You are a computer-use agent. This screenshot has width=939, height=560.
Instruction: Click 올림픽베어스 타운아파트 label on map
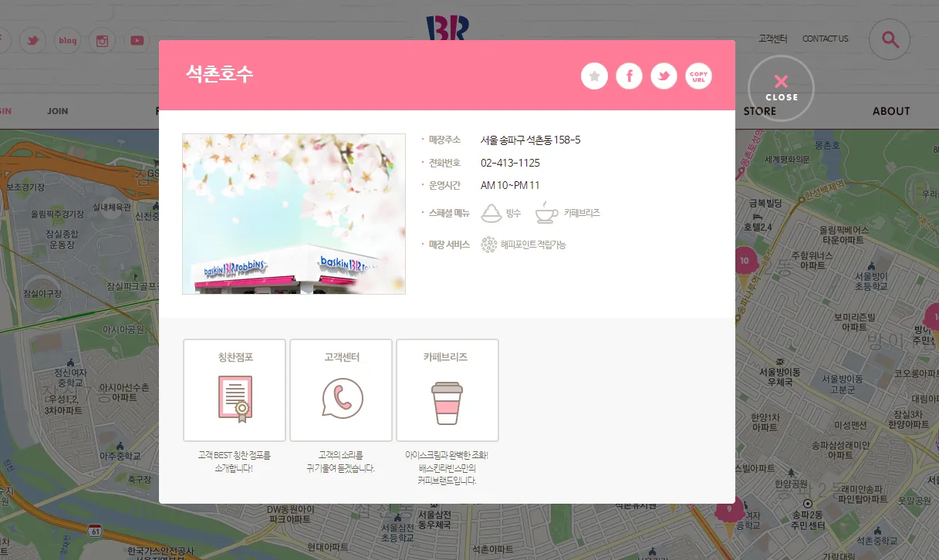[x=844, y=235]
